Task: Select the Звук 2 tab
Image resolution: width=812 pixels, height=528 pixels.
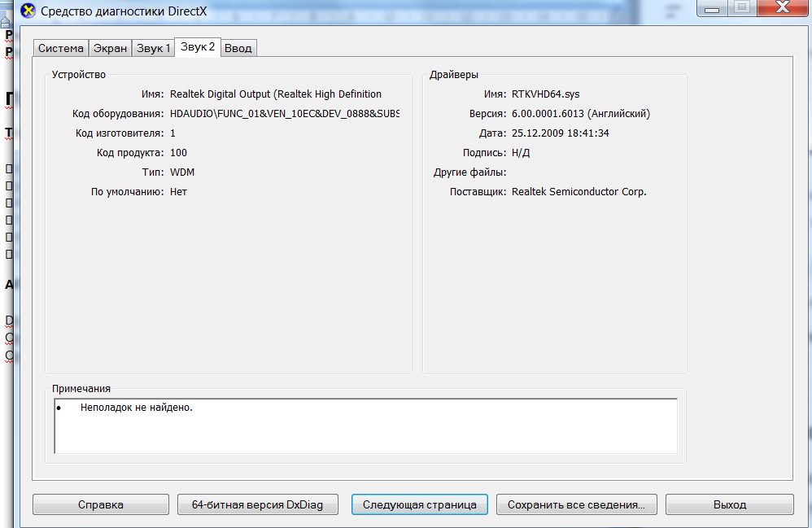Action: (x=198, y=47)
